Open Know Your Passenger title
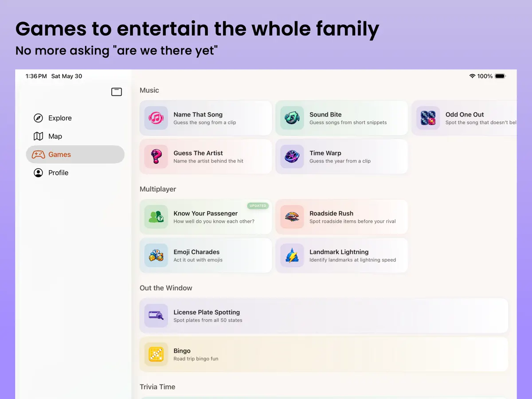Viewport: 532px width, 399px height. tap(206, 213)
